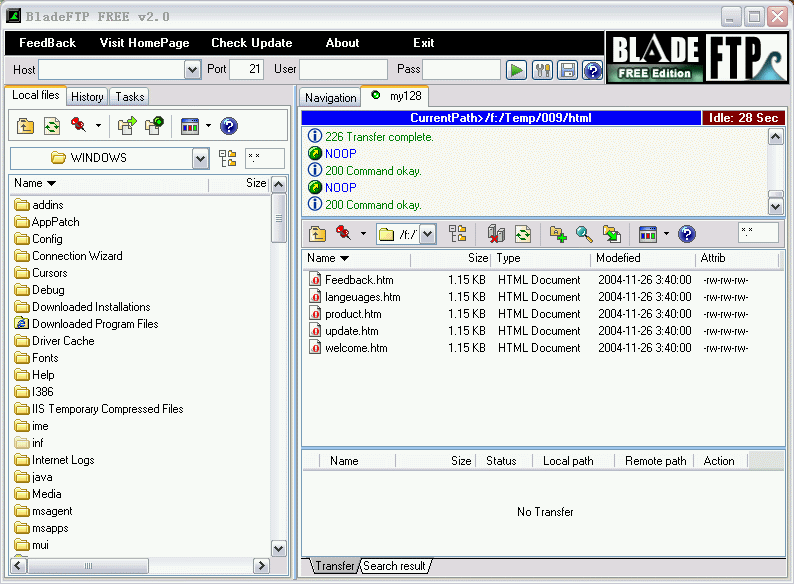Expand the WINDOWS folder combo box
Screen dimensions: 794x584
click(201, 159)
